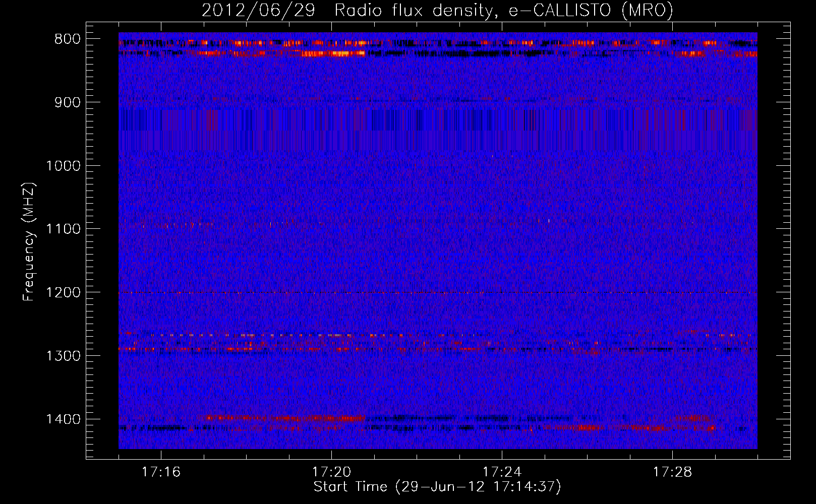The image size is (816, 504).
Task: Click the 1100 frequency tick label
Action: tap(63, 229)
